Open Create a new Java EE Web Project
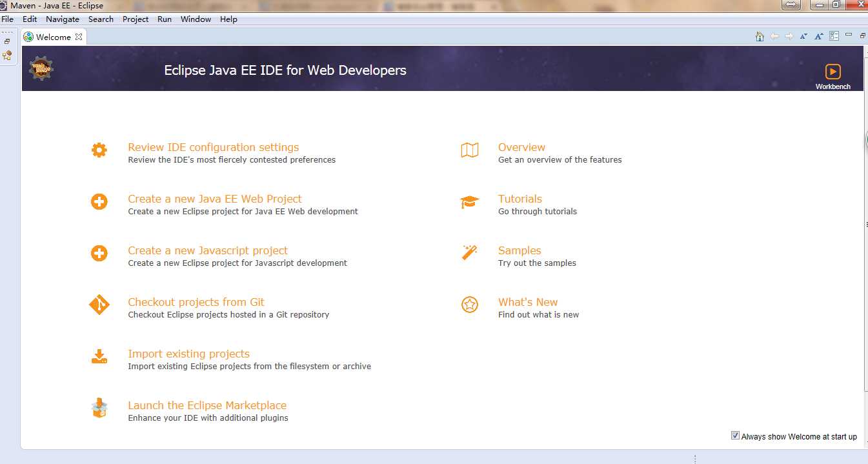 [215, 199]
